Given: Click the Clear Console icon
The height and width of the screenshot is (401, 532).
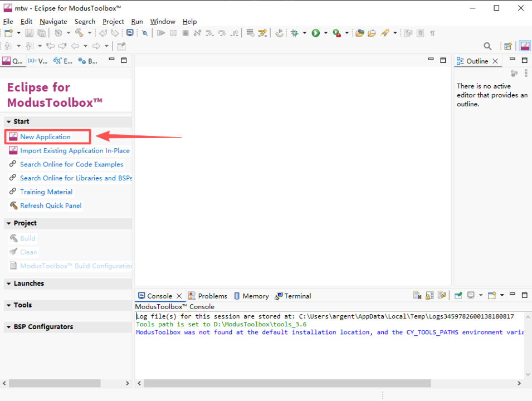Looking at the screenshot, I should [417, 296].
